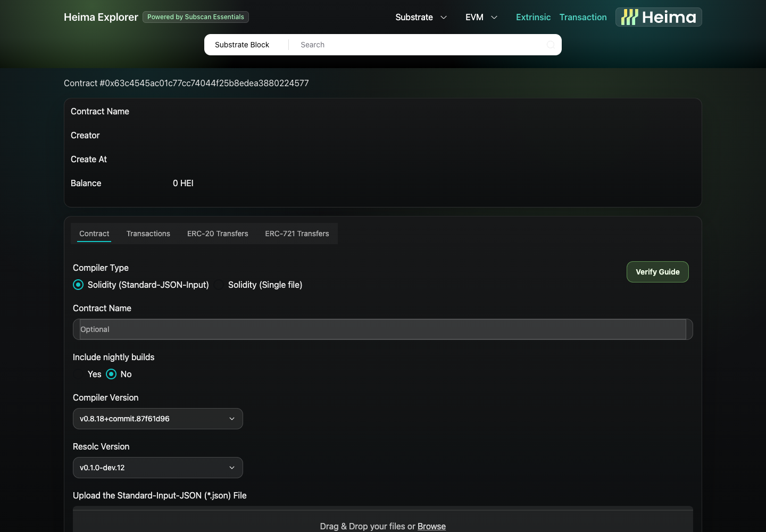
Task: View the ERC-721 Transfers tab
Action: point(297,234)
